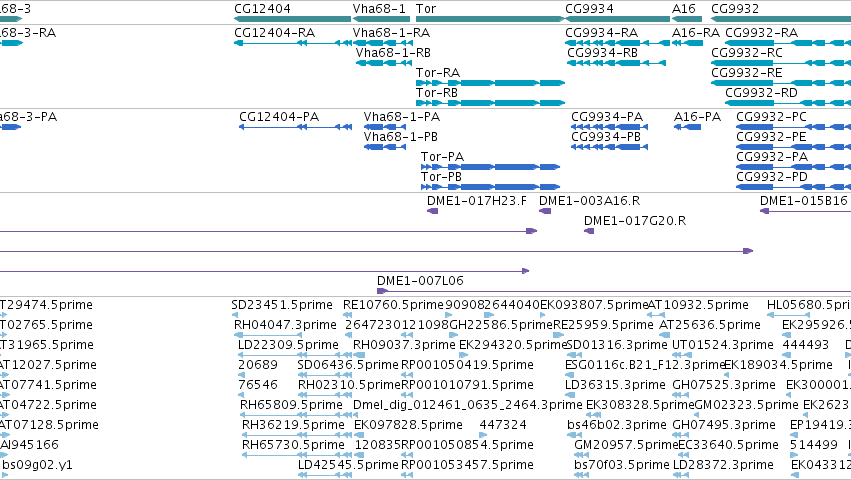Select transcript CG9934-RB

pyautogui.click(x=602, y=53)
